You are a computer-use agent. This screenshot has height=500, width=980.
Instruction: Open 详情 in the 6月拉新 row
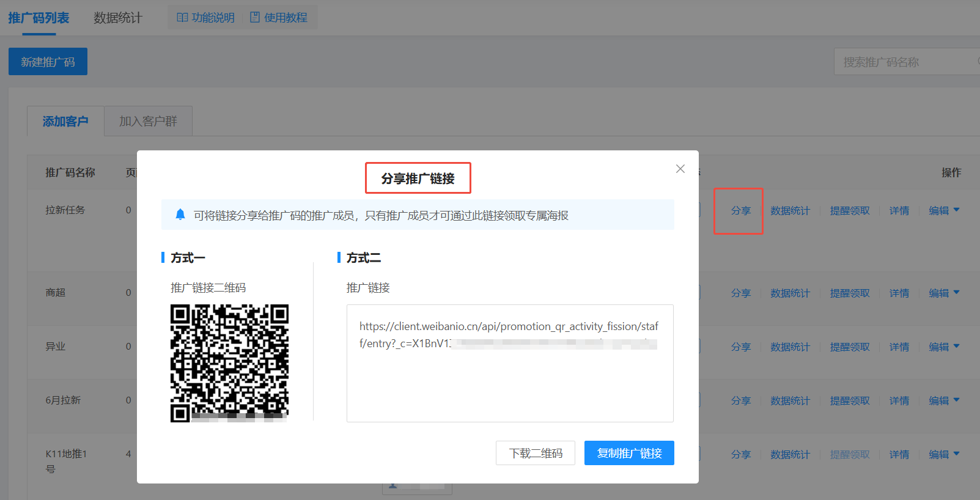click(x=899, y=400)
